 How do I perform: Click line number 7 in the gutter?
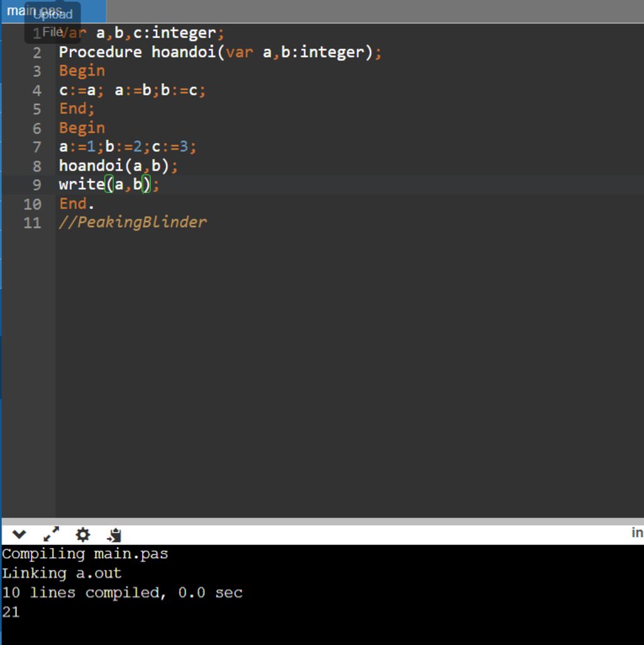tap(37, 147)
